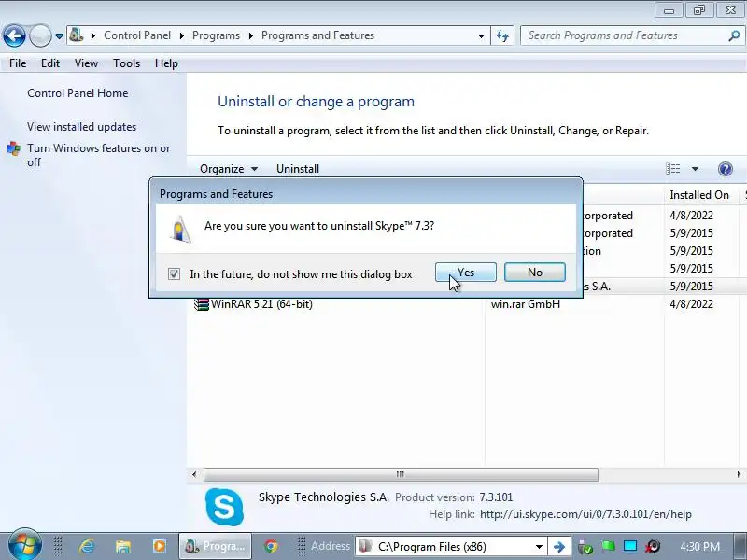Click the Control Panel breadcrumb icon
Screen dimensions: 747x560
(x=77, y=35)
